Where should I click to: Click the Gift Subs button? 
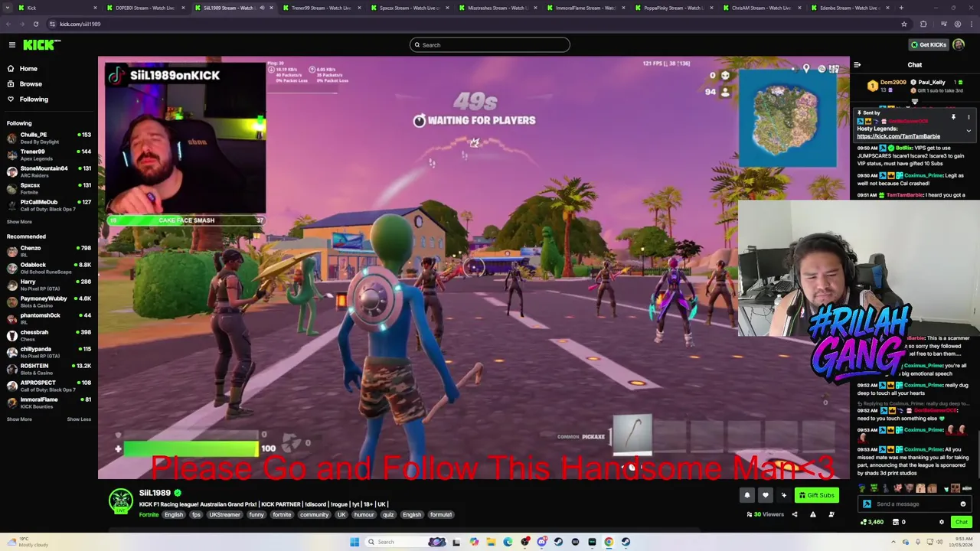(816, 495)
